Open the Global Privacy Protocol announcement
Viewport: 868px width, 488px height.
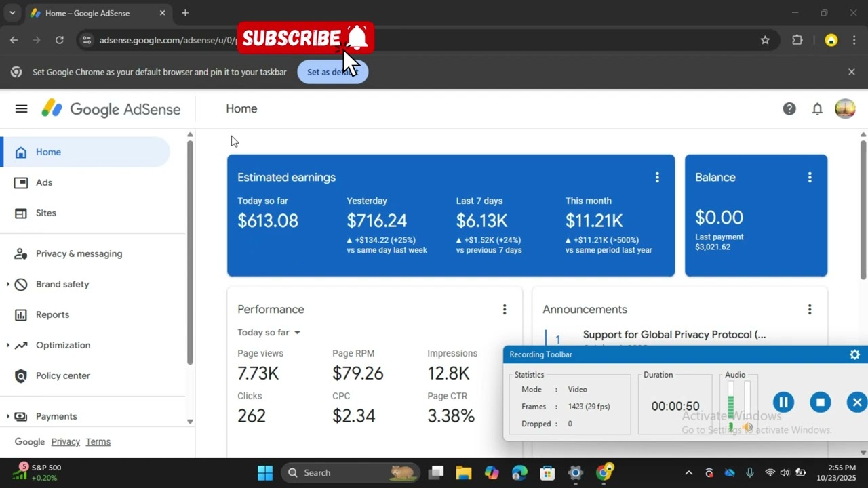click(674, 334)
